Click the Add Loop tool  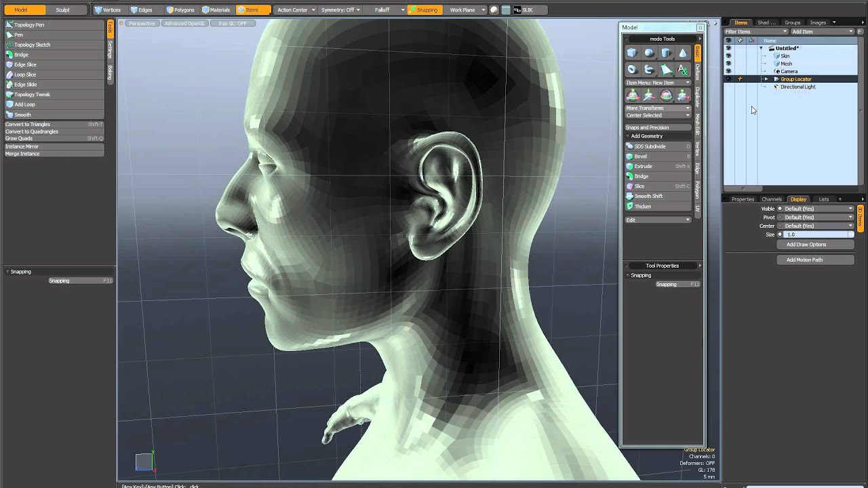coord(54,104)
